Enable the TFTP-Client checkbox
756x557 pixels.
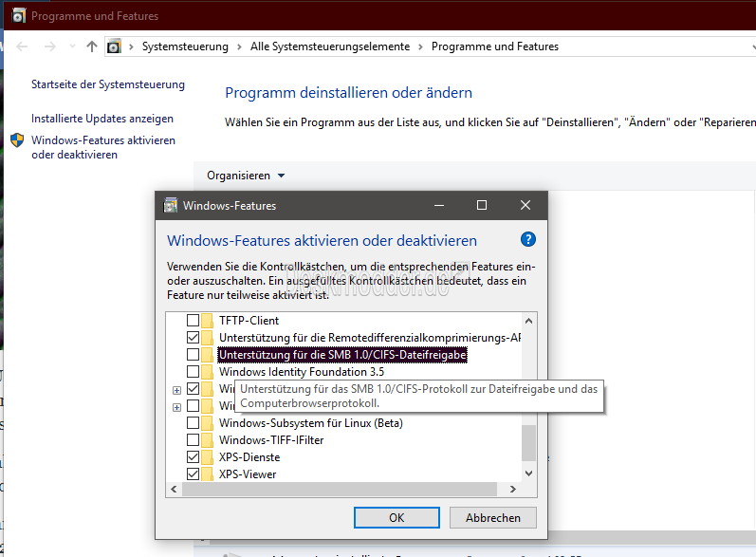193,320
